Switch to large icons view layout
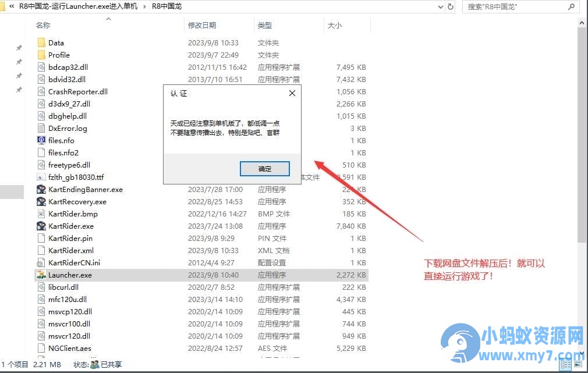Image resolution: width=588 pixels, height=373 pixels. (578, 364)
